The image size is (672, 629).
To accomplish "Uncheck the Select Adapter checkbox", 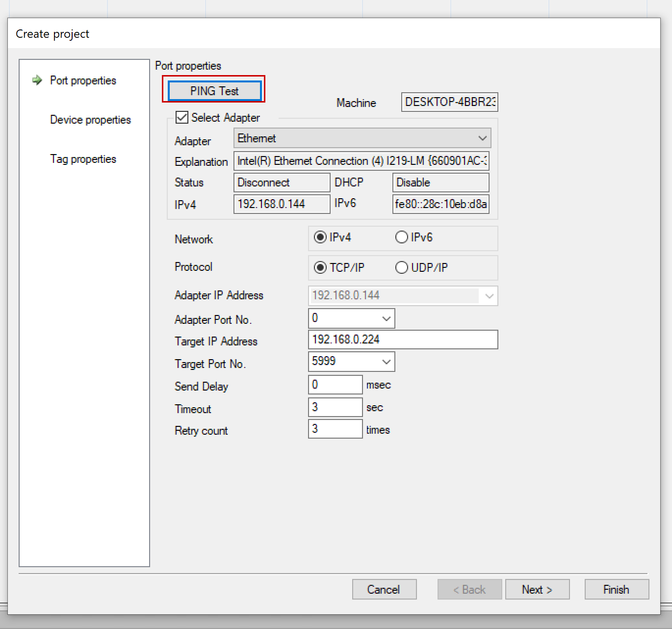I will [182, 117].
